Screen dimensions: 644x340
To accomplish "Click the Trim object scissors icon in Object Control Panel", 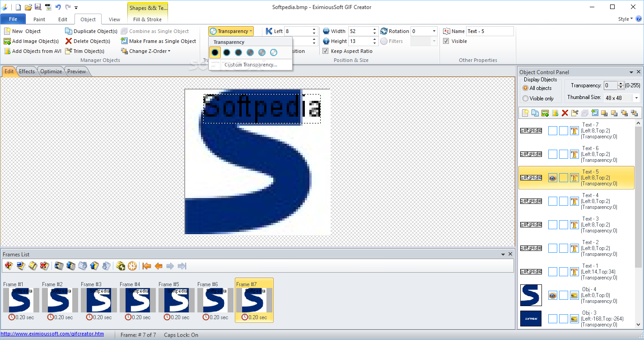I will click(x=574, y=113).
